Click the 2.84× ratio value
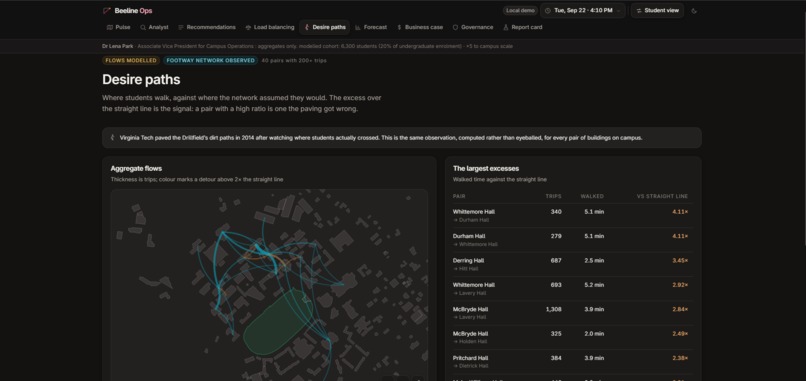Screen dimensions: 806x381 click(680, 310)
